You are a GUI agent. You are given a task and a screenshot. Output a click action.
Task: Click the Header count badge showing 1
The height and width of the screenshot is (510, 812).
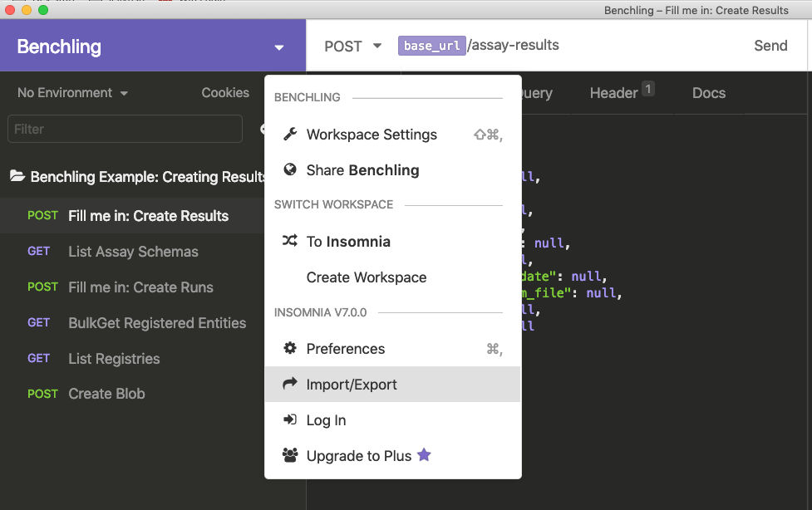coord(647,89)
